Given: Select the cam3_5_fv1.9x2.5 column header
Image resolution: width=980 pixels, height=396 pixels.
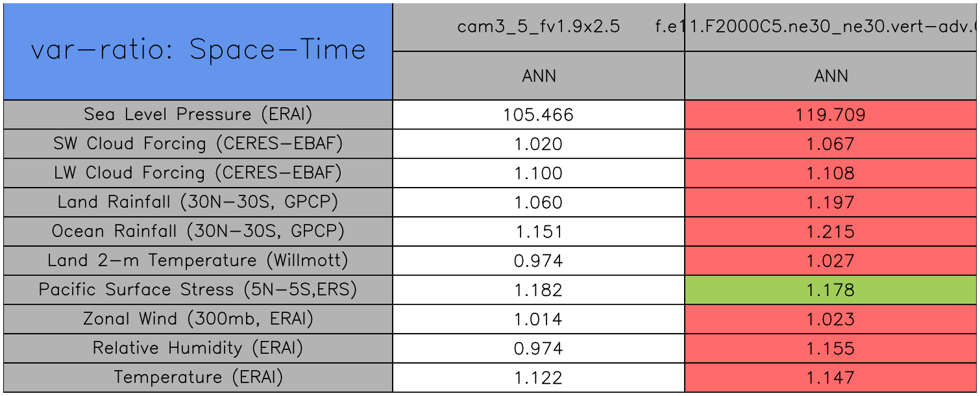Looking at the screenshot, I should [x=539, y=27].
